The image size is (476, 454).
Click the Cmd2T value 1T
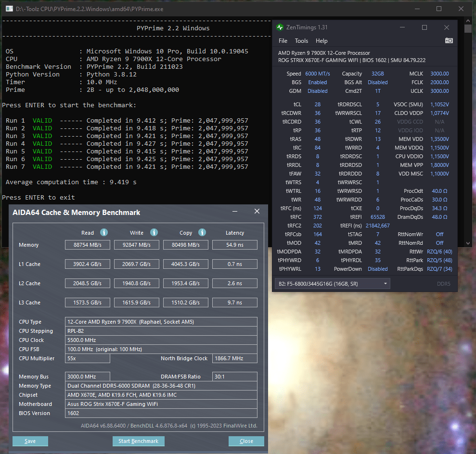click(378, 91)
